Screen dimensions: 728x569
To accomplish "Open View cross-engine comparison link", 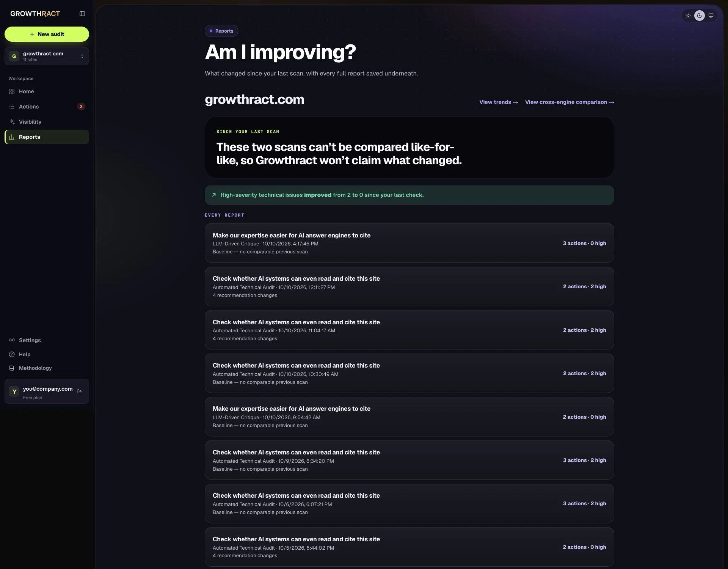I will [x=569, y=102].
